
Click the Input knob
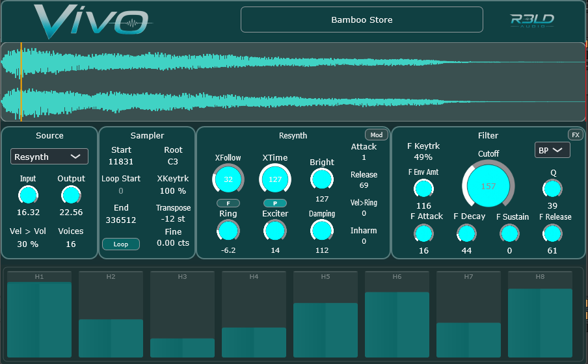pyautogui.click(x=28, y=195)
